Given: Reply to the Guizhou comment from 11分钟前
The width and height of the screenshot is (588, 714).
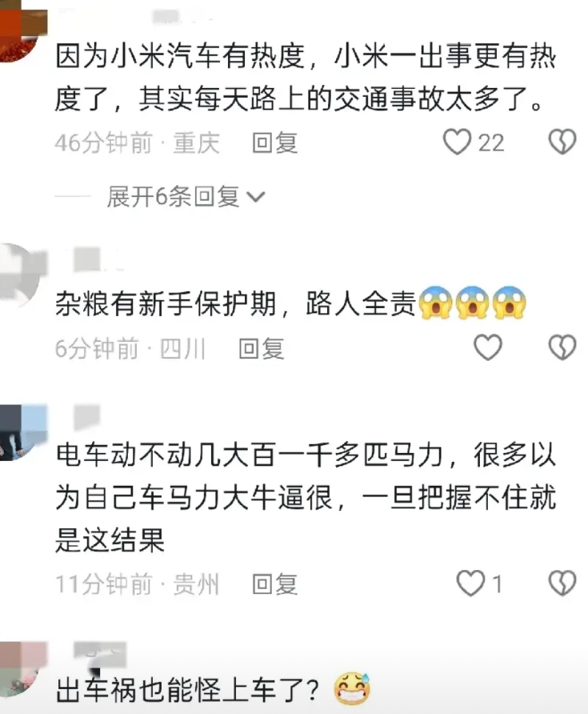Looking at the screenshot, I should [x=275, y=584].
